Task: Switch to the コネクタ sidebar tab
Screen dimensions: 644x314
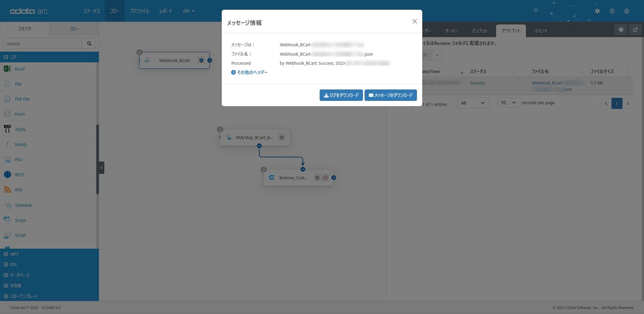Action: pyautogui.click(x=24, y=29)
